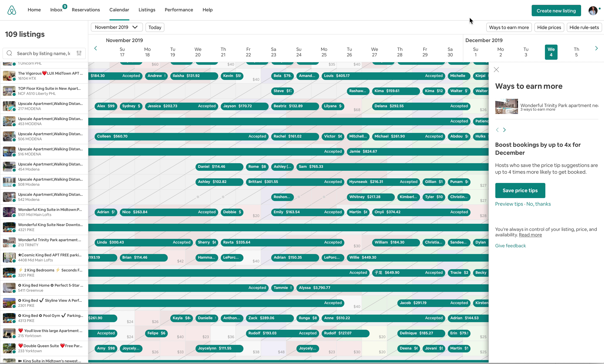The image size is (604, 364).
Task: Click the 5101 Mid Main Lofts thumbnail
Action: pos(9,212)
